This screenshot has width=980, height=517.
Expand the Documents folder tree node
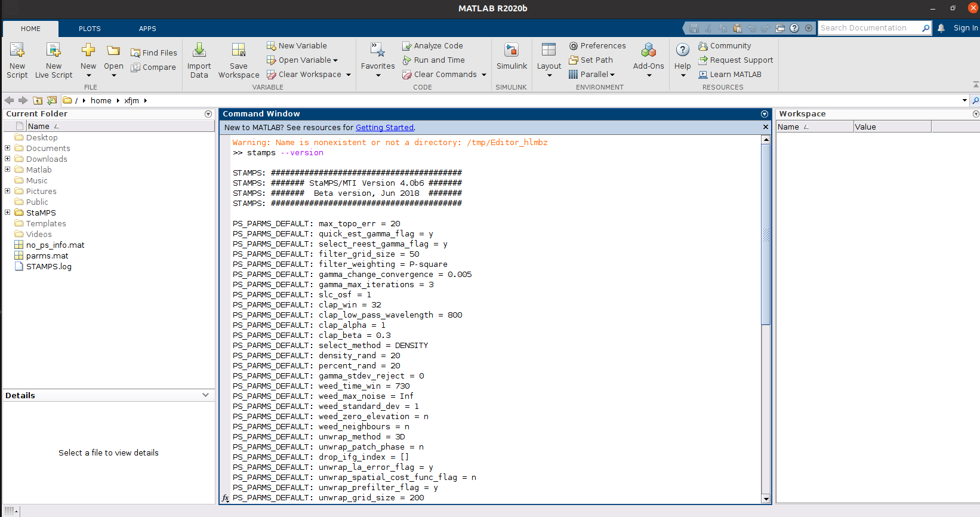(8, 148)
